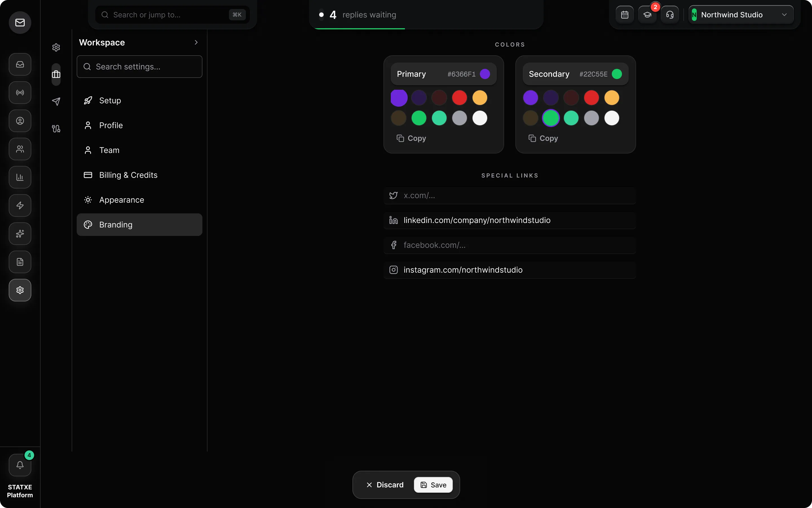Open the Team settings page
This screenshot has height=508, width=812.
tap(139, 150)
